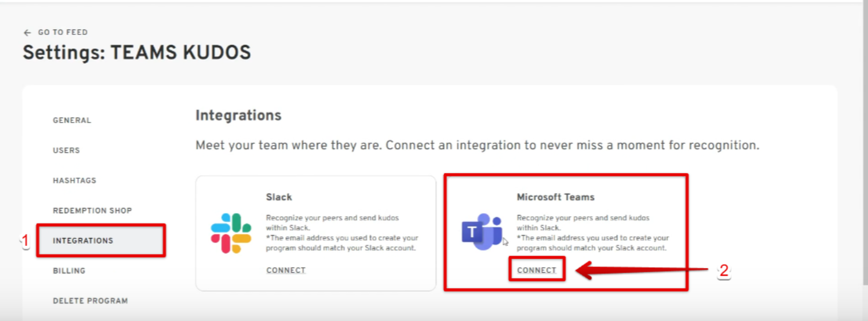Image resolution: width=868 pixels, height=321 pixels.
Task: Open the Billing settings section
Action: pos(69,271)
